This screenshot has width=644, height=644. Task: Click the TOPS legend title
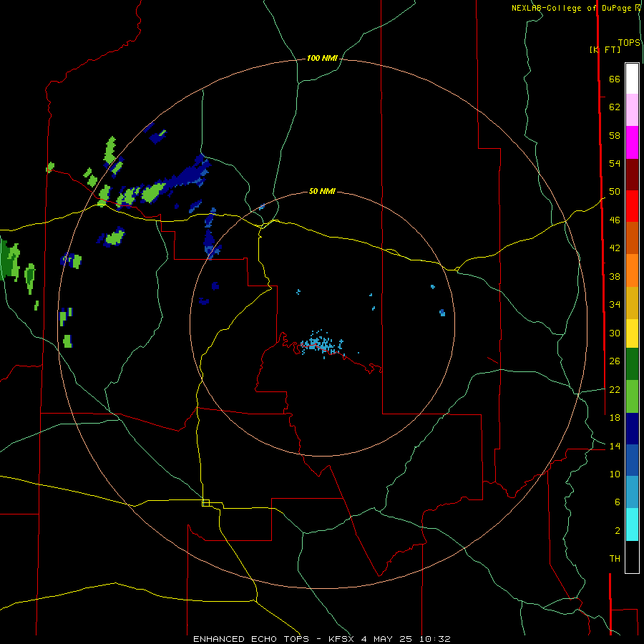(629, 42)
